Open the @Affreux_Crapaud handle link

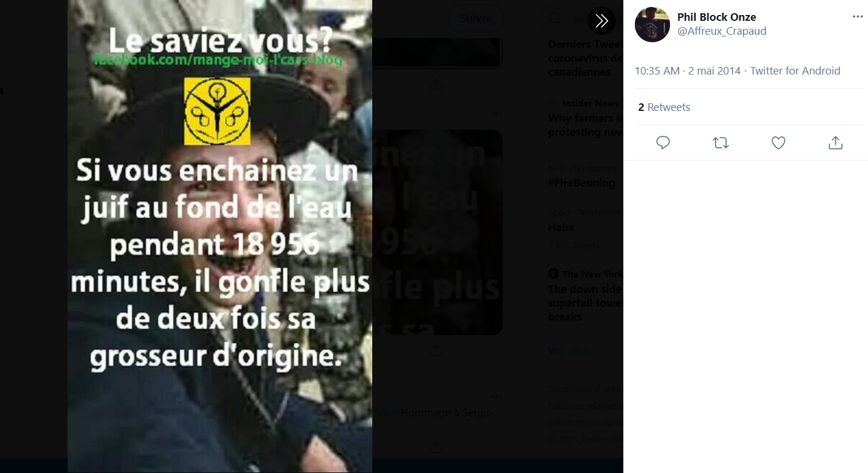[x=721, y=31]
